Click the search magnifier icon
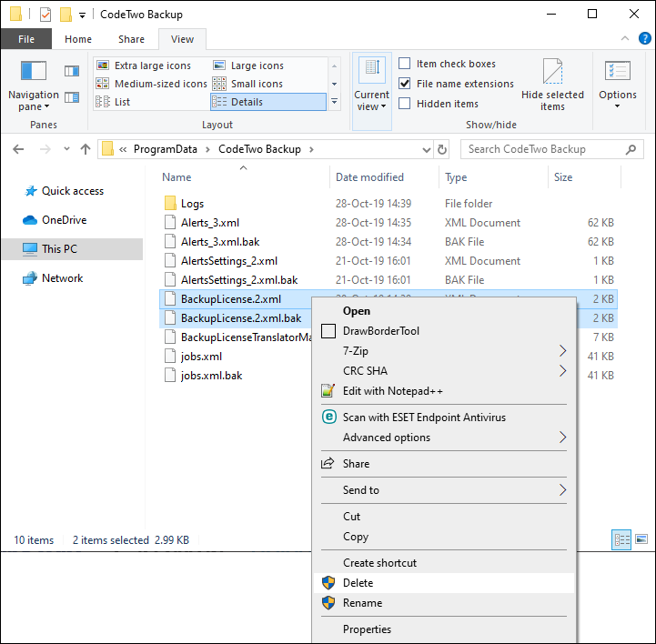This screenshot has height=644, width=656. pyautogui.click(x=631, y=149)
